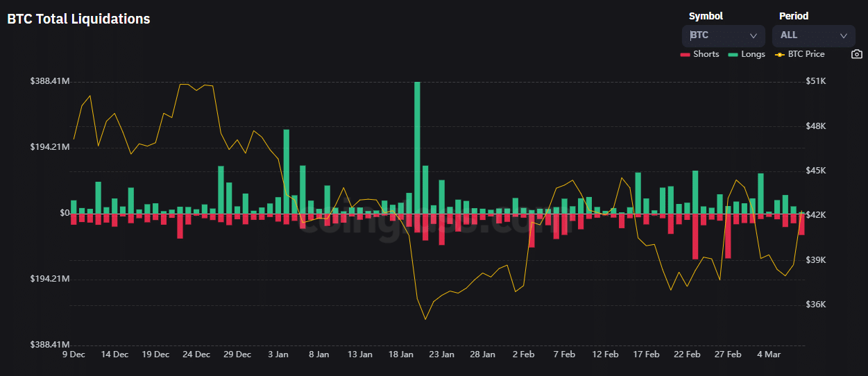Open the Symbol BTC dropdown

(x=724, y=35)
